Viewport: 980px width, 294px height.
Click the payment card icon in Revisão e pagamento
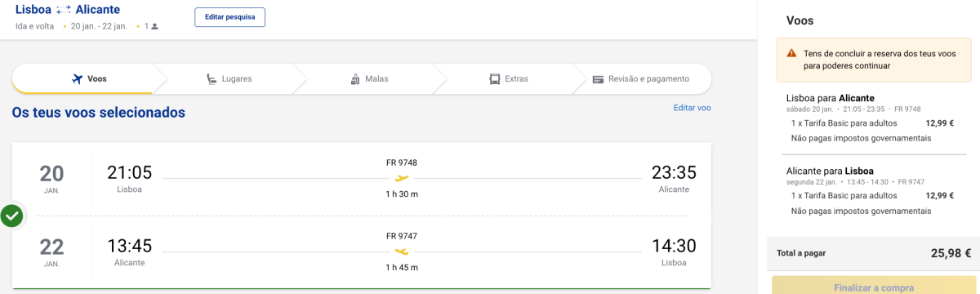click(599, 79)
